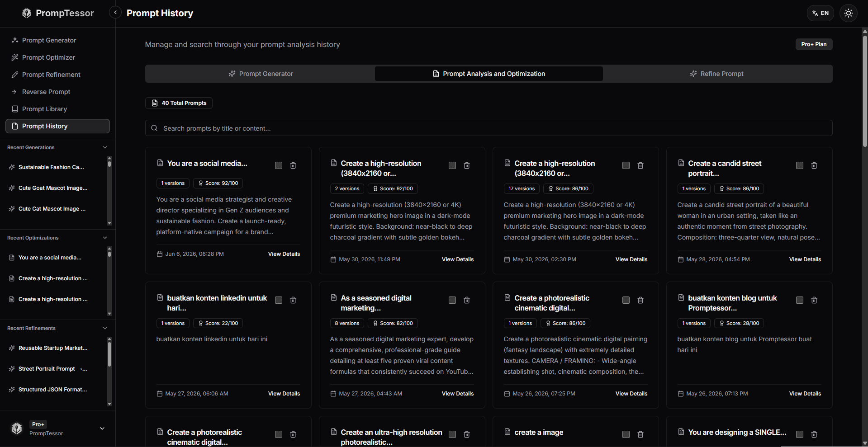Viewport: 868px width, 447px height.
Task: Open language selector EN
Action: [820, 13]
